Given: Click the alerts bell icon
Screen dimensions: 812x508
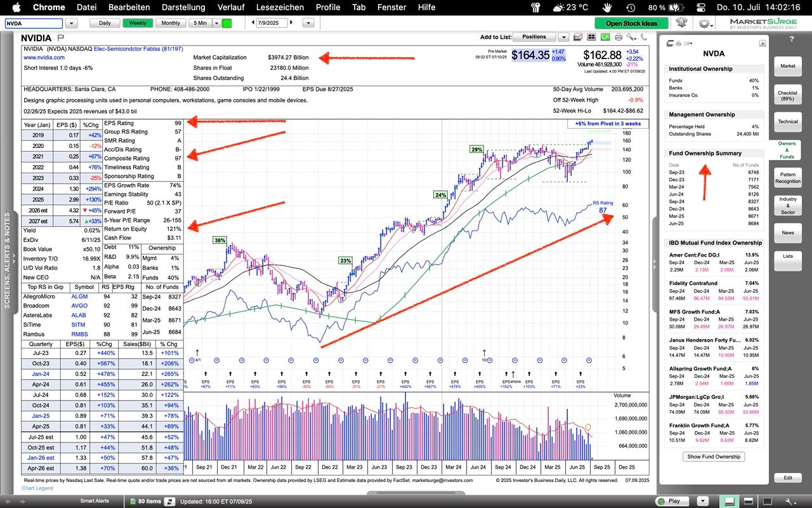Looking at the screenshot, I should (x=682, y=23).
